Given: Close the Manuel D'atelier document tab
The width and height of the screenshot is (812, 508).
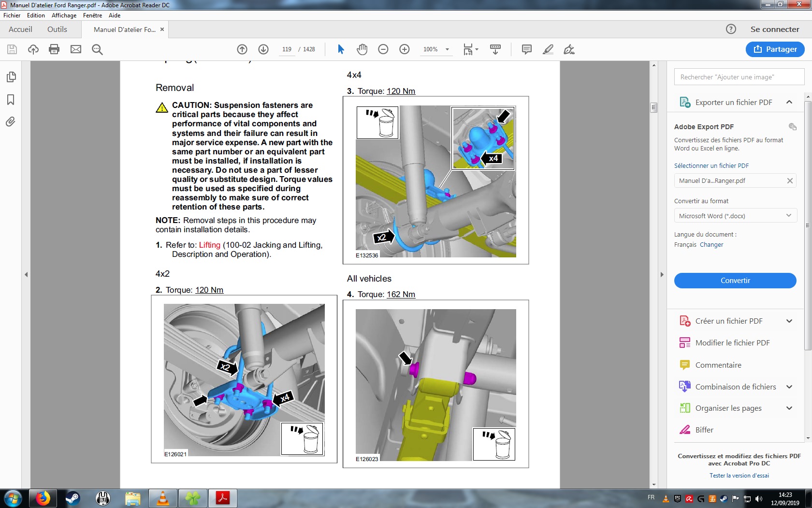Looking at the screenshot, I should tap(162, 30).
